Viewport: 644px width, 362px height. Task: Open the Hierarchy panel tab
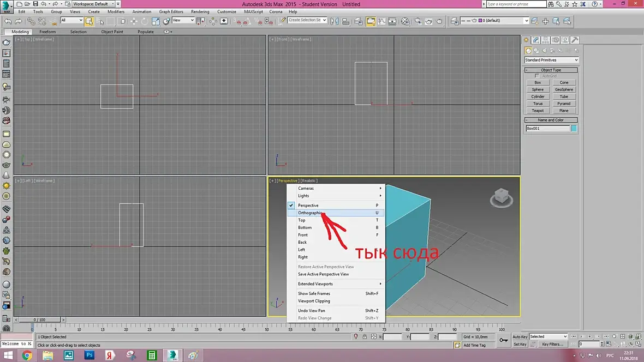(546, 40)
